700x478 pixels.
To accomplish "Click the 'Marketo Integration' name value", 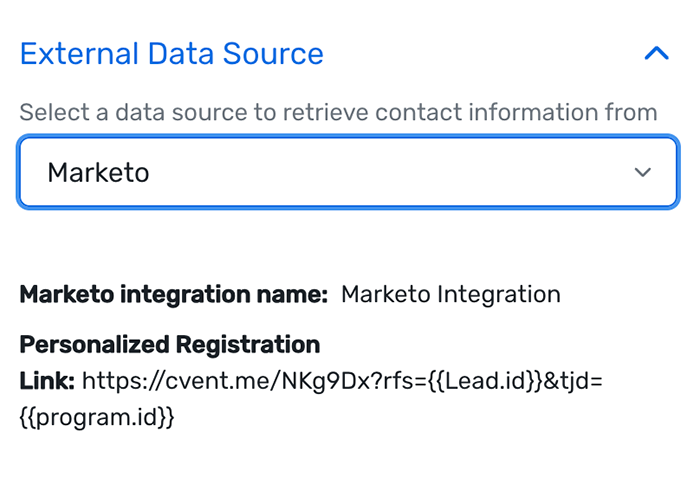I will (450, 295).
